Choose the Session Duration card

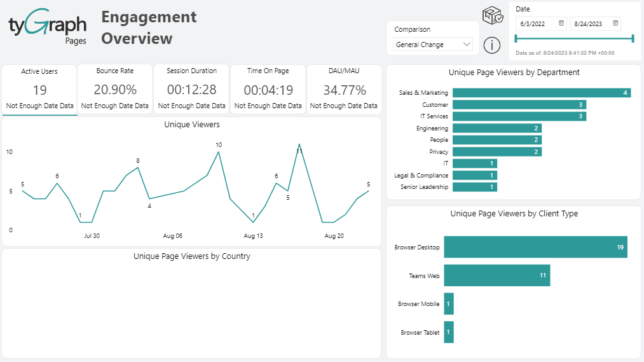pyautogui.click(x=191, y=89)
